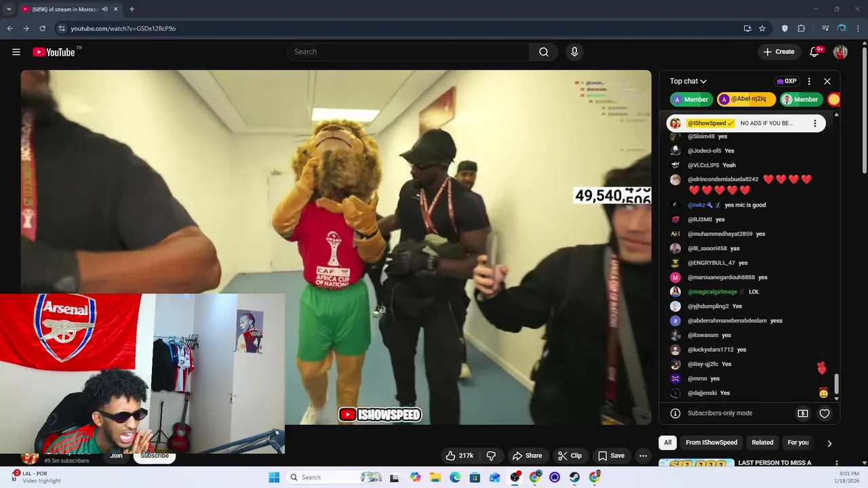Go to the YouTube home logo

tap(54, 52)
